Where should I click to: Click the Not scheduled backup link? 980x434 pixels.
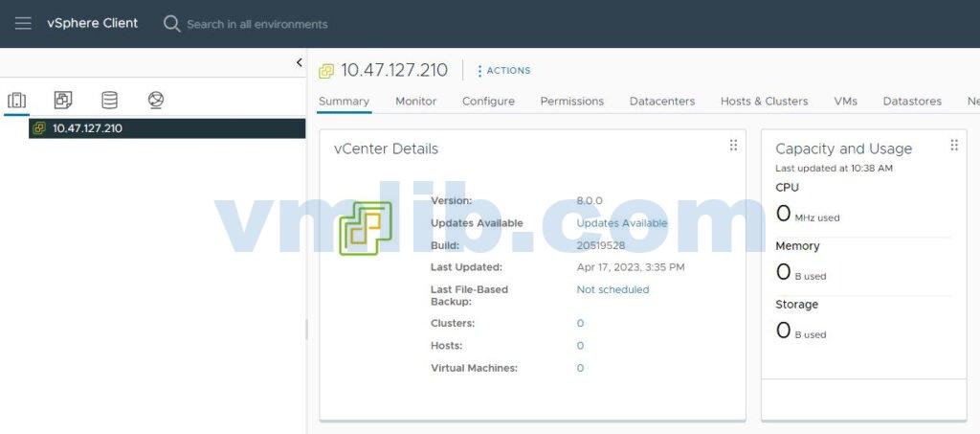[x=612, y=289]
